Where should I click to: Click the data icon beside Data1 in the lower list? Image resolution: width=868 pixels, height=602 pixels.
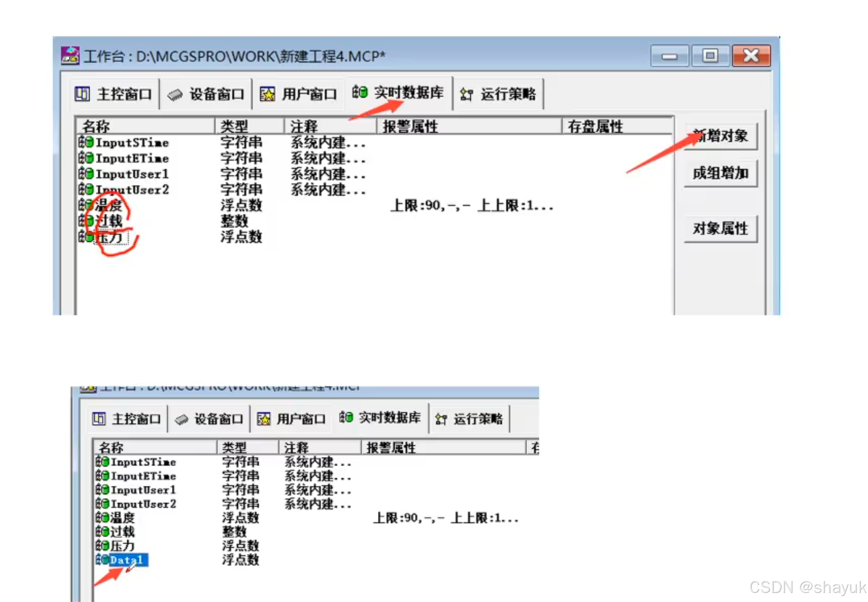(102, 560)
